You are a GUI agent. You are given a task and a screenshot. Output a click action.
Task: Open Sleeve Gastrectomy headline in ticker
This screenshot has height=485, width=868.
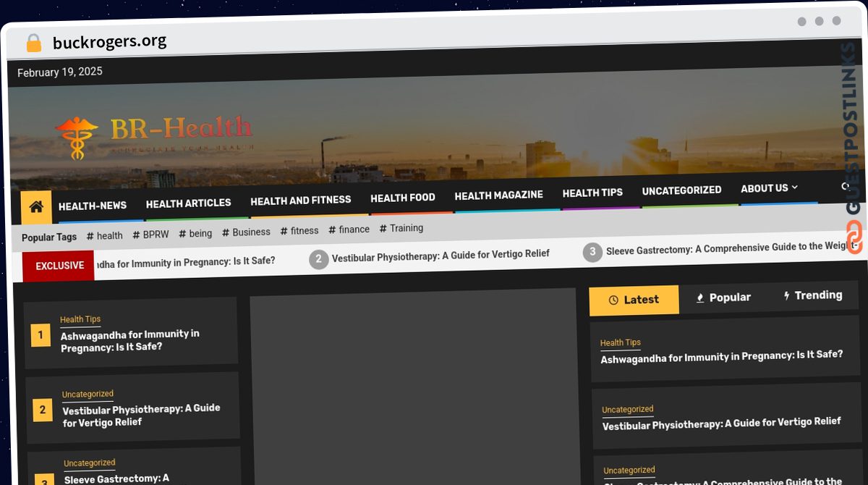click(x=732, y=248)
